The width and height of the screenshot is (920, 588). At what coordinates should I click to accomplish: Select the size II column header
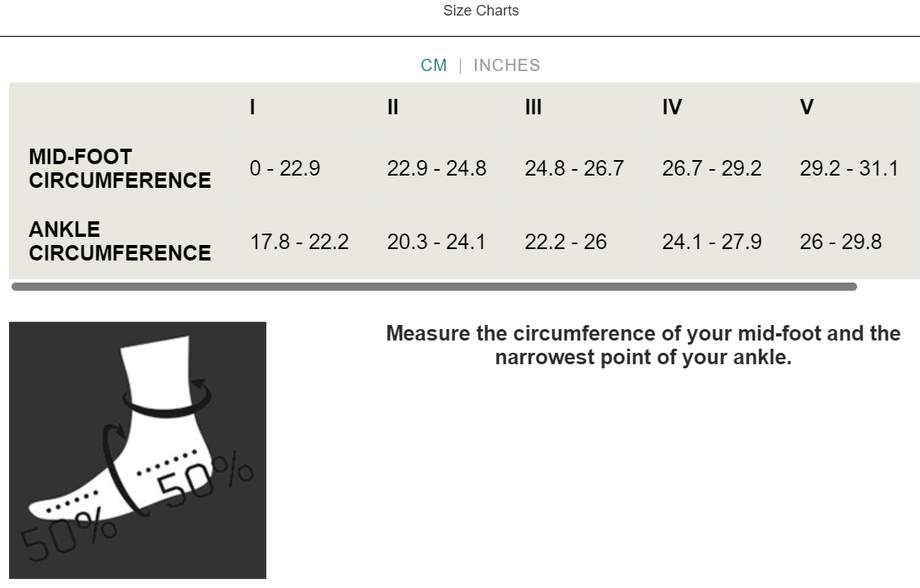point(393,108)
